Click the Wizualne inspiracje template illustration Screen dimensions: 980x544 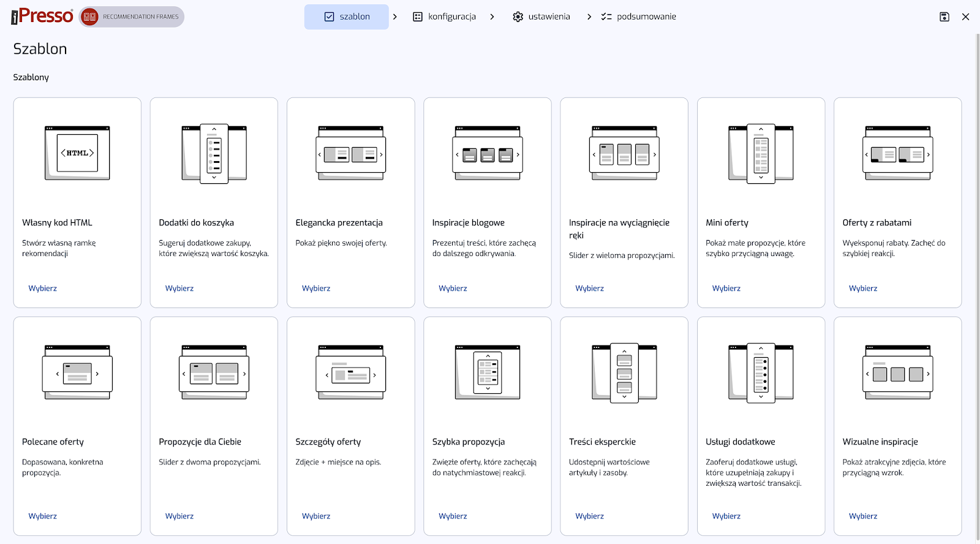click(x=897, y=372)
